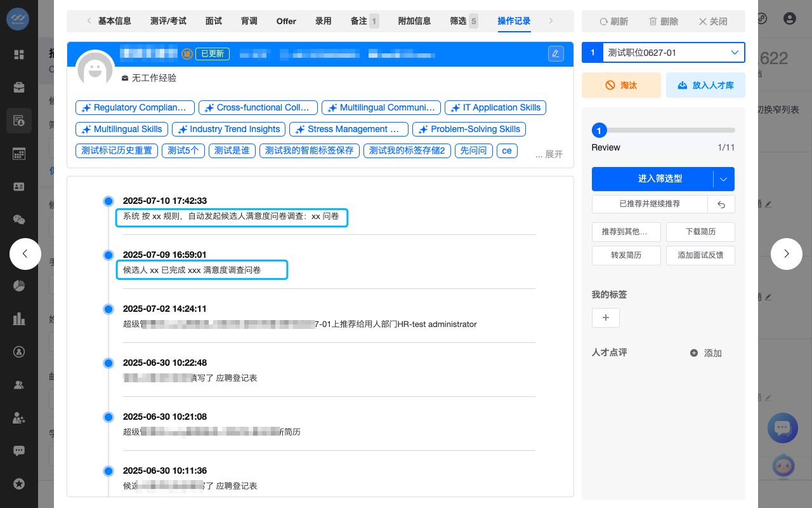Go to next candidate with right arrow
This screenshot has height=508, width=812.
coord(787,253)
